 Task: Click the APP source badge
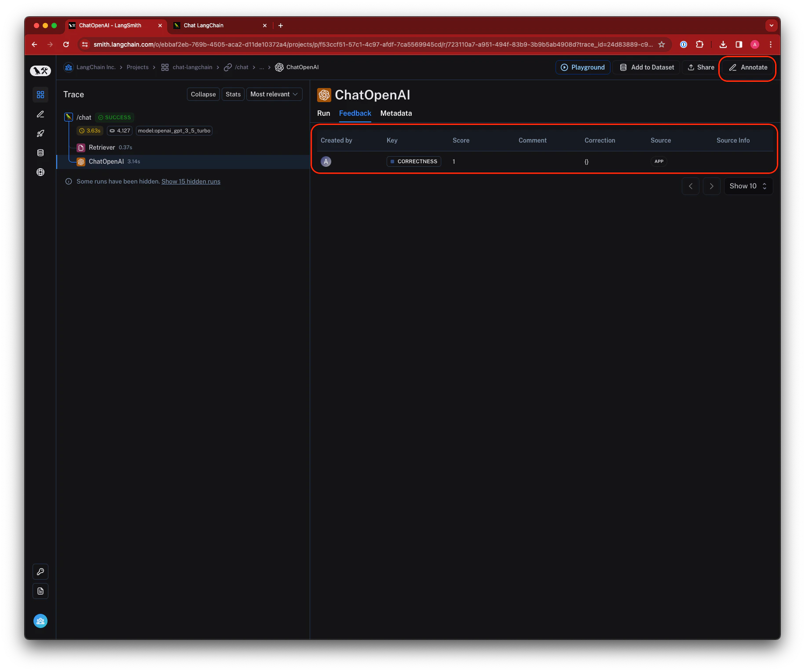tap(659, 162)
